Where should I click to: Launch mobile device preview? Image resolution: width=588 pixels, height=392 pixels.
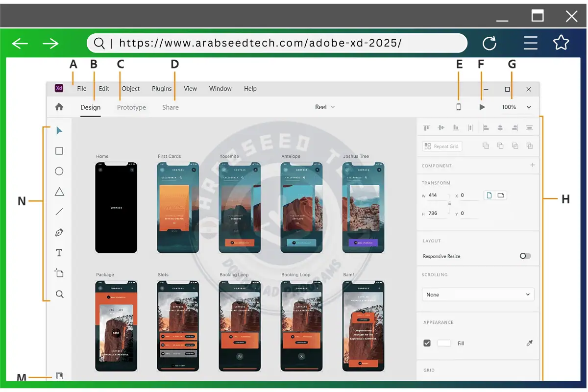tap(458, 106)
